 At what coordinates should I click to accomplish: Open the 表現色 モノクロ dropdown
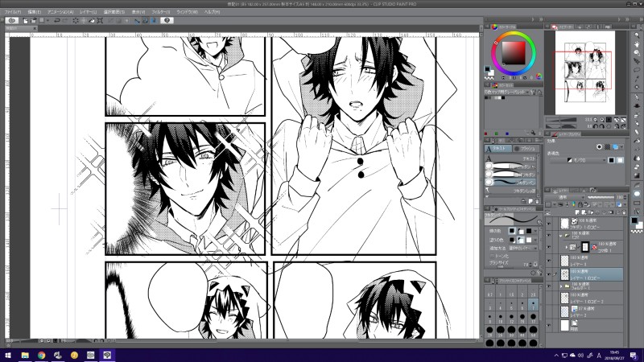pos(578,160)
